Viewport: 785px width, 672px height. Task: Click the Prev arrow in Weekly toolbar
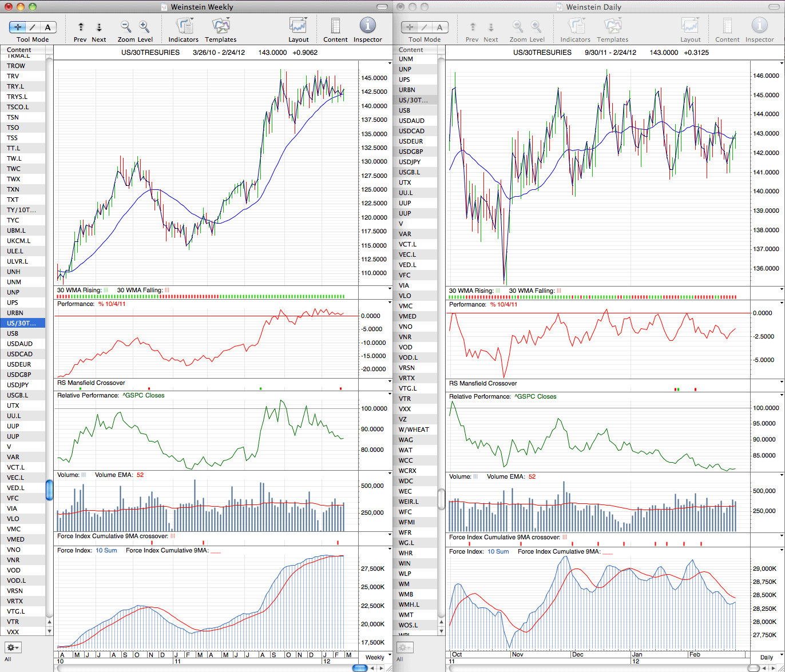pos(81,27)
